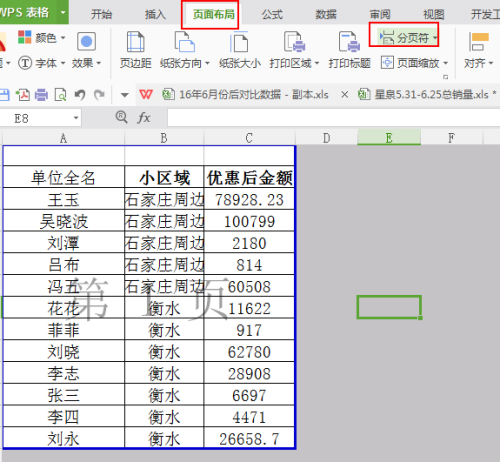Click the Print Preview icon

[60, 95]
